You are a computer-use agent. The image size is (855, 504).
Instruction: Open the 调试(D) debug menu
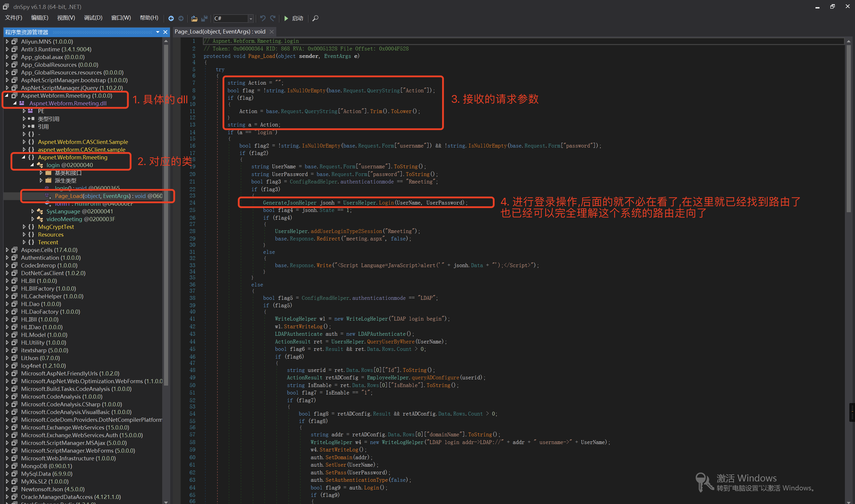click(93, 18)
